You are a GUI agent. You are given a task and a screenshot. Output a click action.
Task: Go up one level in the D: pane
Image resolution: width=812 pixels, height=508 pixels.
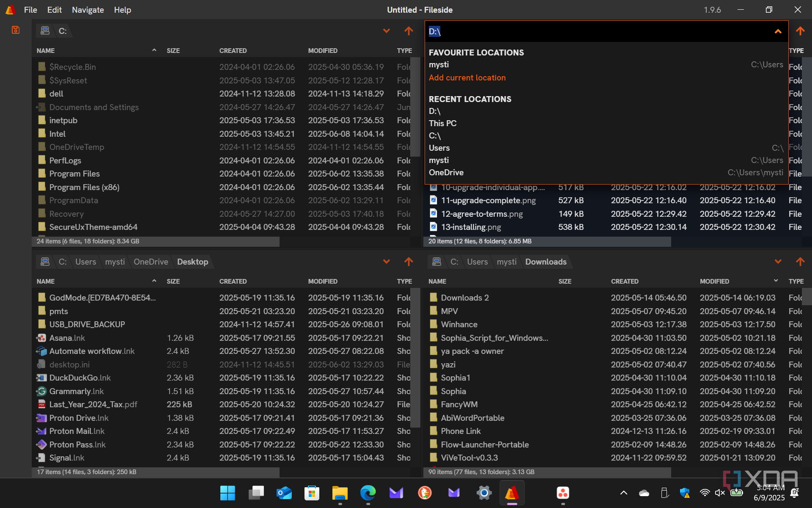(x=800, y=31)
